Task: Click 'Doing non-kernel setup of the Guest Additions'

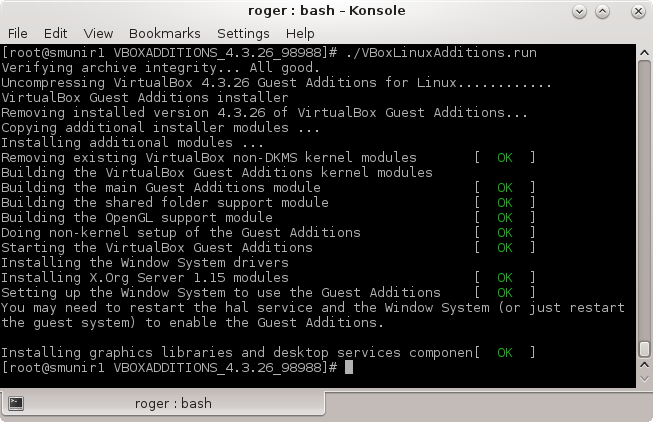Action: coord(181,232)
